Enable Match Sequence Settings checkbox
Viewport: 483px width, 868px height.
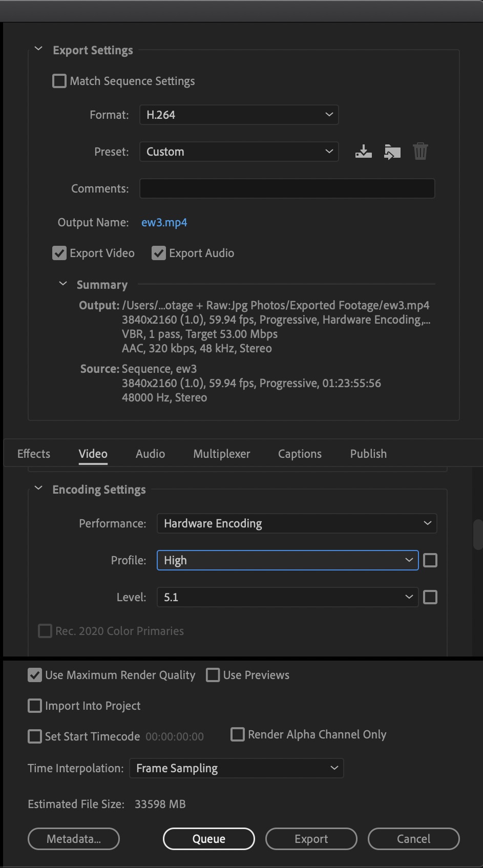[x=59, y=81]
